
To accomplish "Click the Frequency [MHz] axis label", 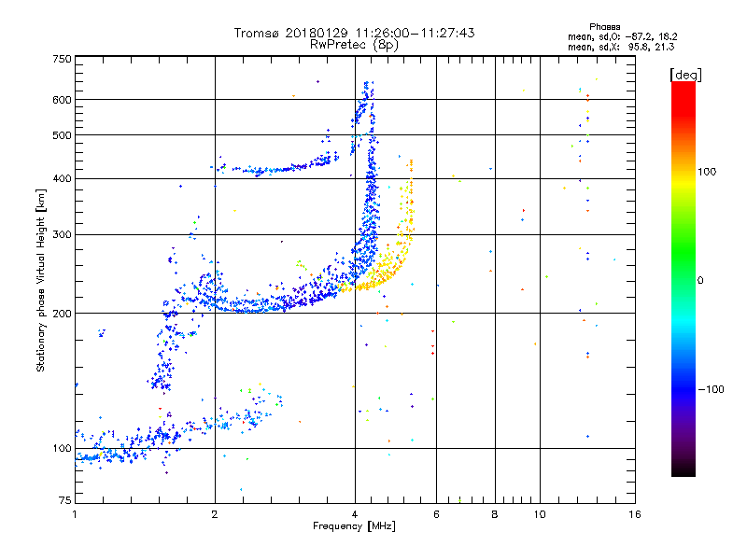I will tap(354, 526).
